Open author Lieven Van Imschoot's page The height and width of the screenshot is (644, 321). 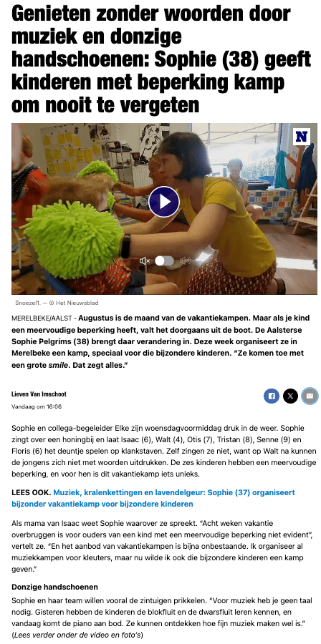(39, 394)
